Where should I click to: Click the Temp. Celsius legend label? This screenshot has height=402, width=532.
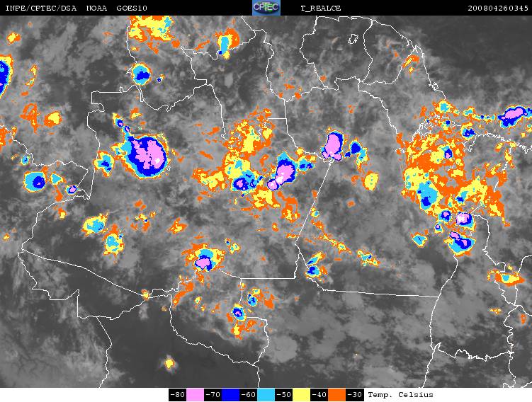coord(401,395)
